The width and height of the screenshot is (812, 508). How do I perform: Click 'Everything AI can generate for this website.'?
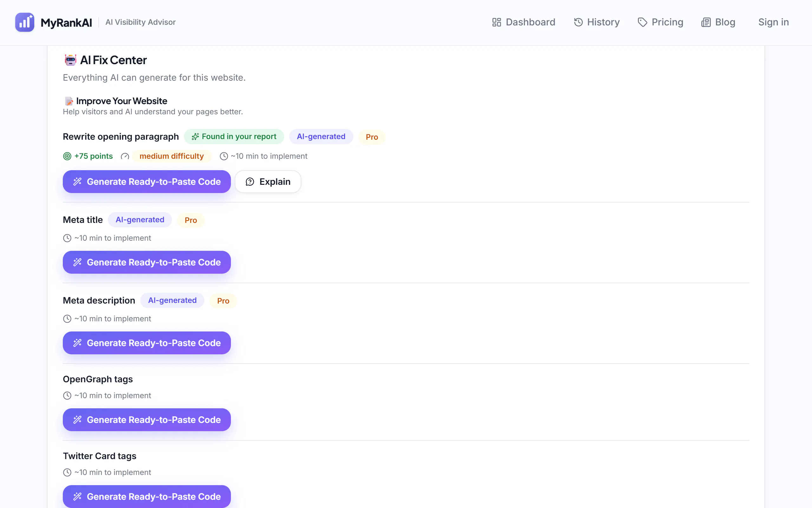point(154,77)
